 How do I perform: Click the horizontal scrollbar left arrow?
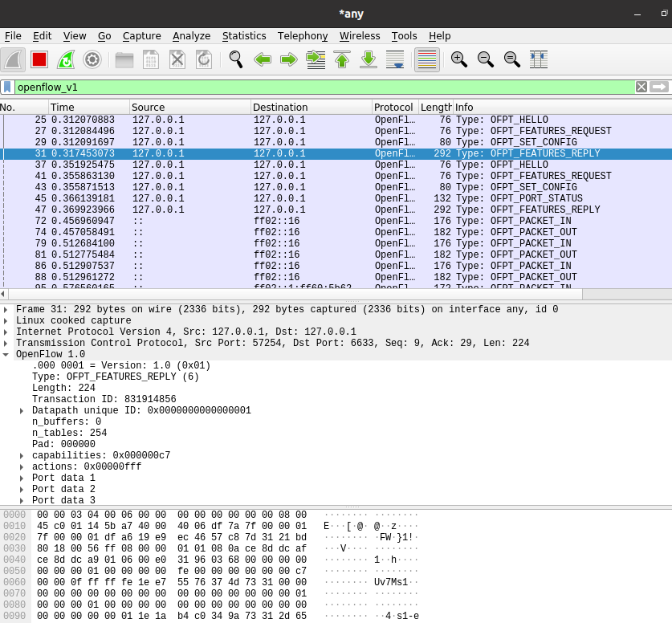point(3,294)
